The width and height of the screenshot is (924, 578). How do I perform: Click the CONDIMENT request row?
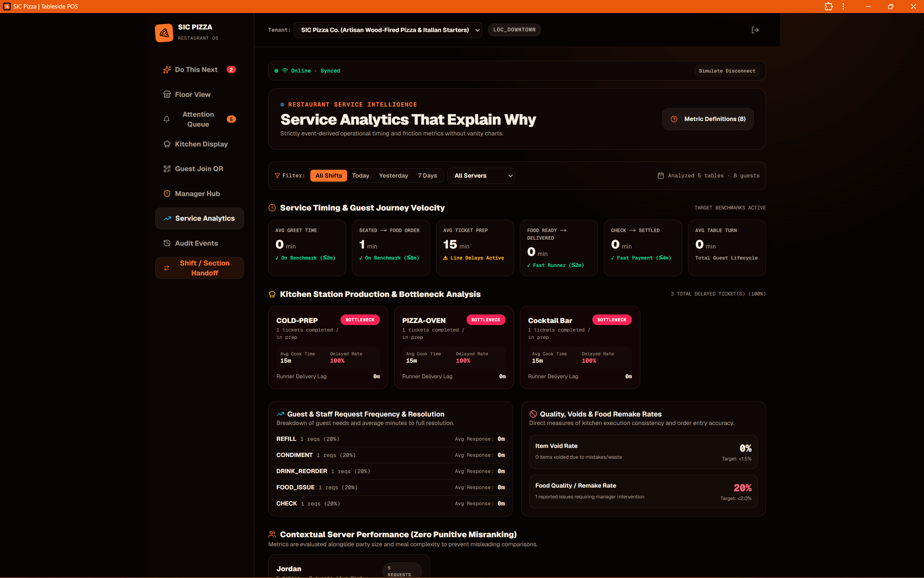[390, 455]
